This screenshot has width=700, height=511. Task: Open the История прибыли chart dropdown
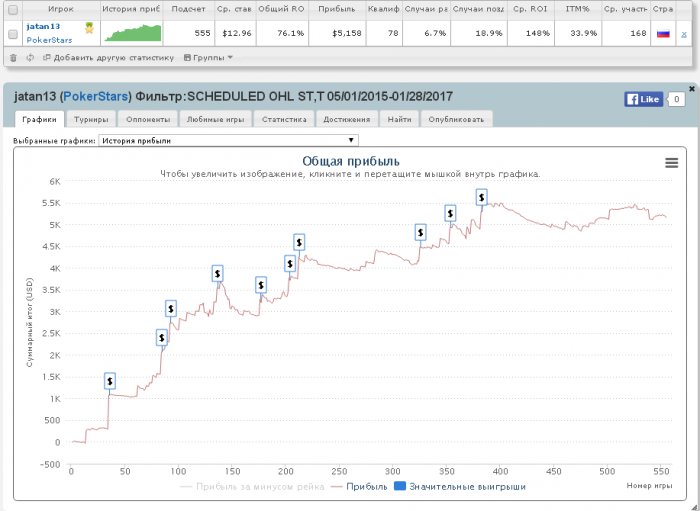click(x=228, y=141)
